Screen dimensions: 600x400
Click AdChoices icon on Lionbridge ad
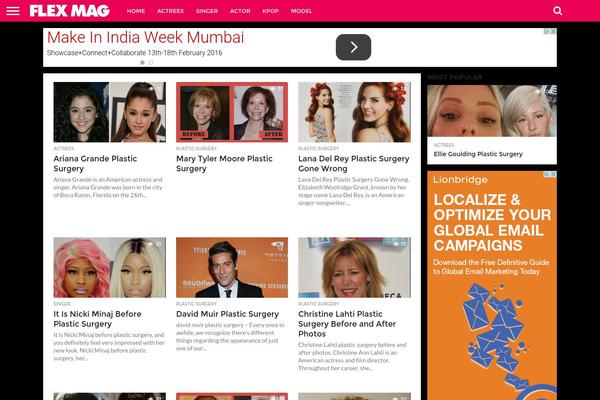coord(547,174)
